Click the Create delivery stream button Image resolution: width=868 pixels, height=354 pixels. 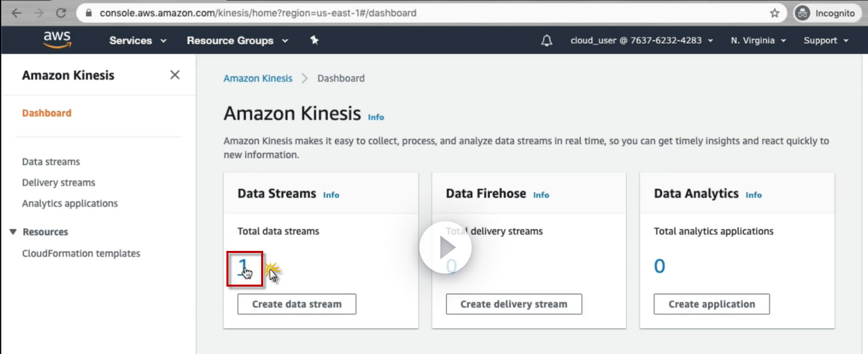pyautogui.click(x=513, y=304)
